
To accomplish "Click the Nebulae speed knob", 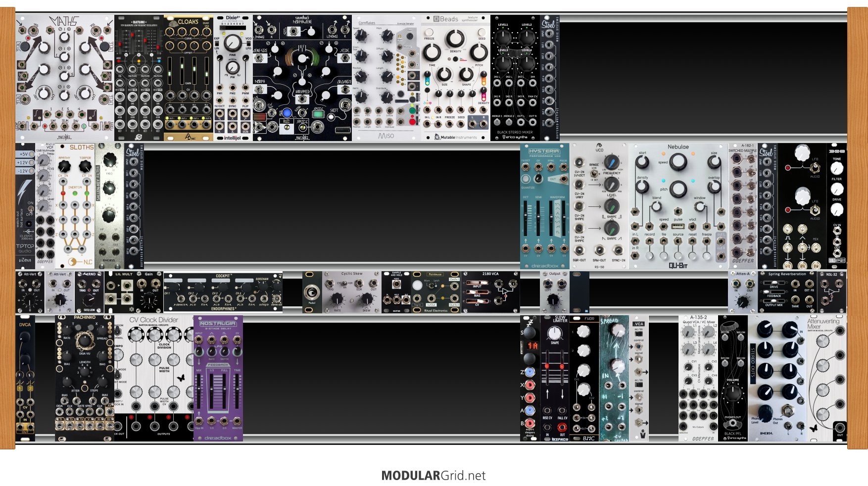I will (x=678, y=161).
